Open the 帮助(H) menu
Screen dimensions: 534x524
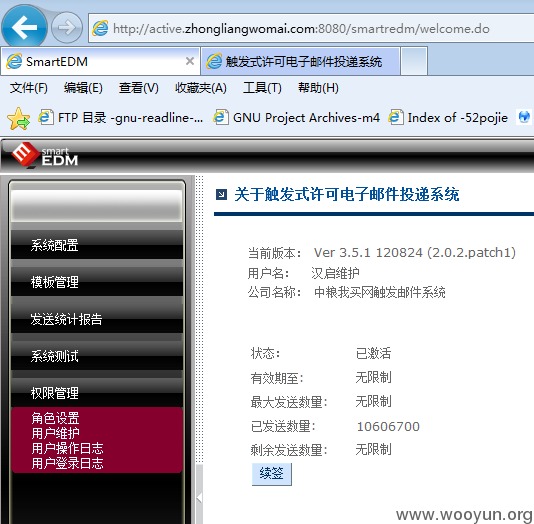318,88
